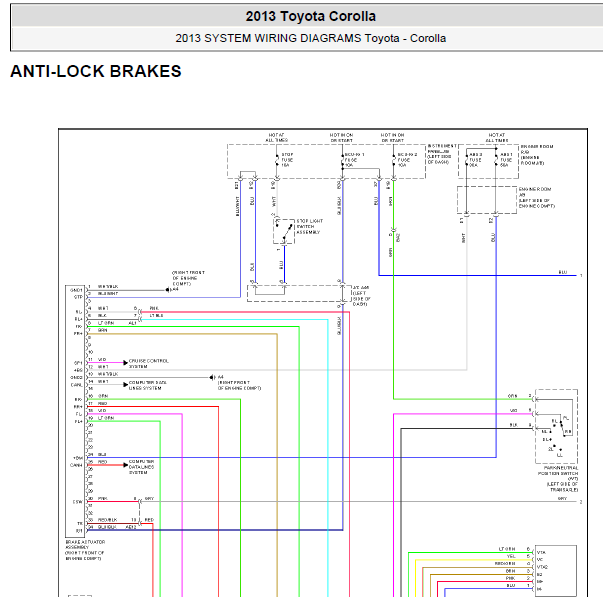603x597 pixels.
Task: Click HOT IN ON OR START above ECU-IG 2
Action: [x=393, y=138]
